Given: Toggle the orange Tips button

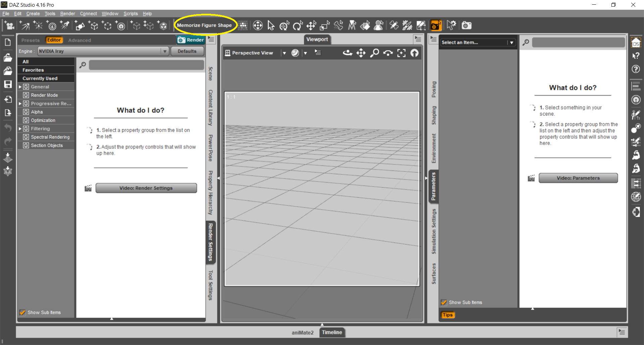Looking at the screenshot, I should click(447, 315).
